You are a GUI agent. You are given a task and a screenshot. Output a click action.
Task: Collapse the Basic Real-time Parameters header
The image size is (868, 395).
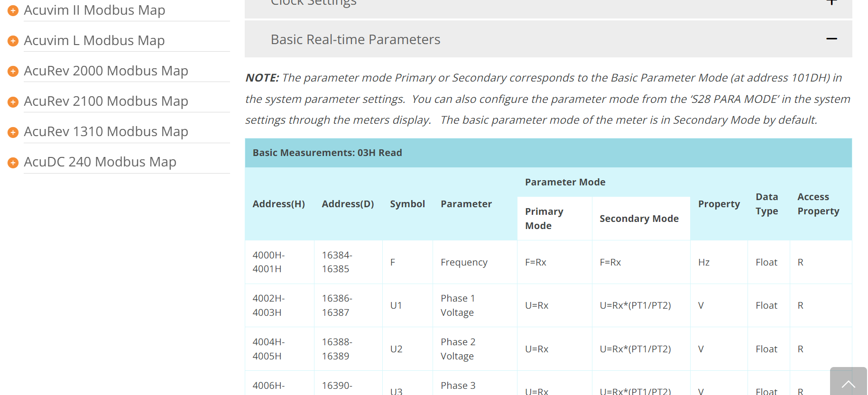pos(355,39)
